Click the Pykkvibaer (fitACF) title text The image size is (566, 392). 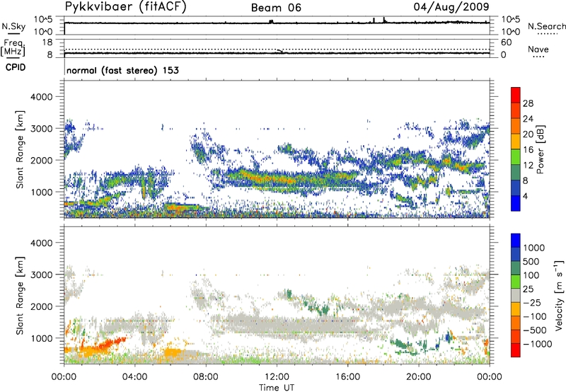126,6
